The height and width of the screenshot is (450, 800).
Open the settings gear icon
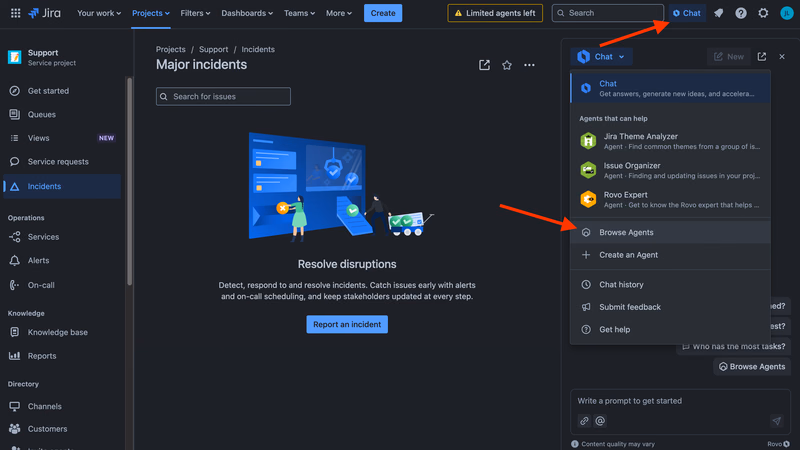coord(763,13)
